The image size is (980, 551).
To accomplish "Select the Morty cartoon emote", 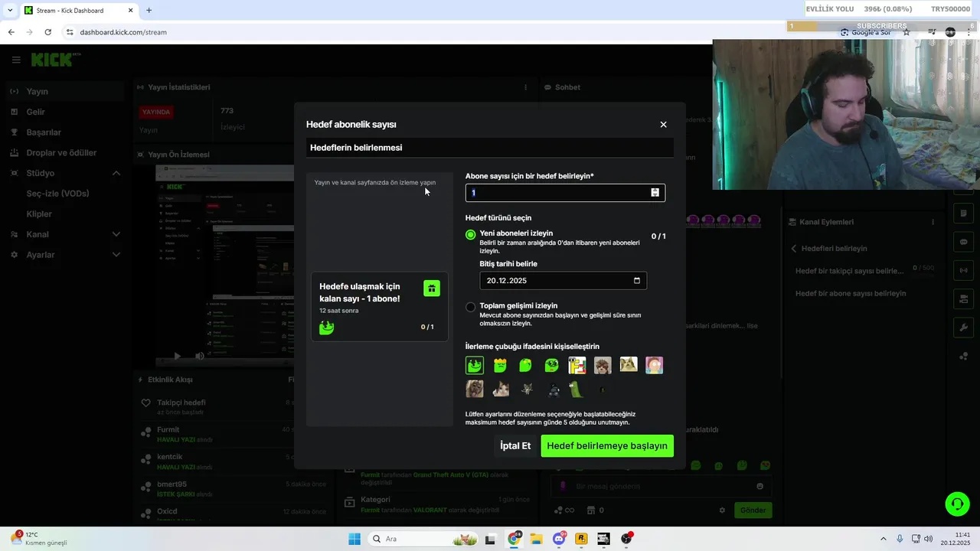I will [654, 365].
